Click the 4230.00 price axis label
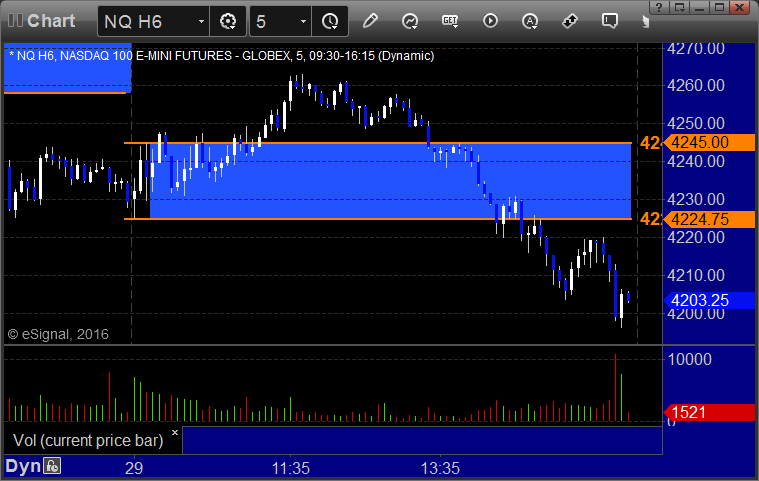This screenshot has height=481, width=759. 696,199
